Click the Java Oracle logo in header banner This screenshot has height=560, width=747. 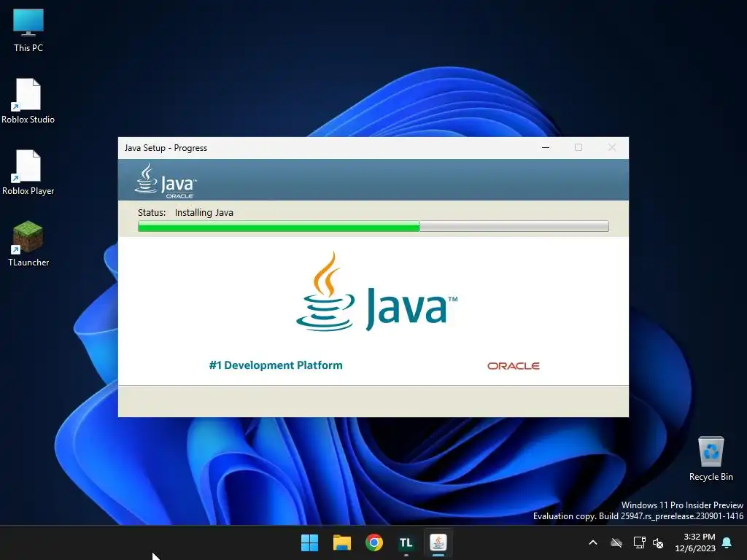(x=166, y=181)
